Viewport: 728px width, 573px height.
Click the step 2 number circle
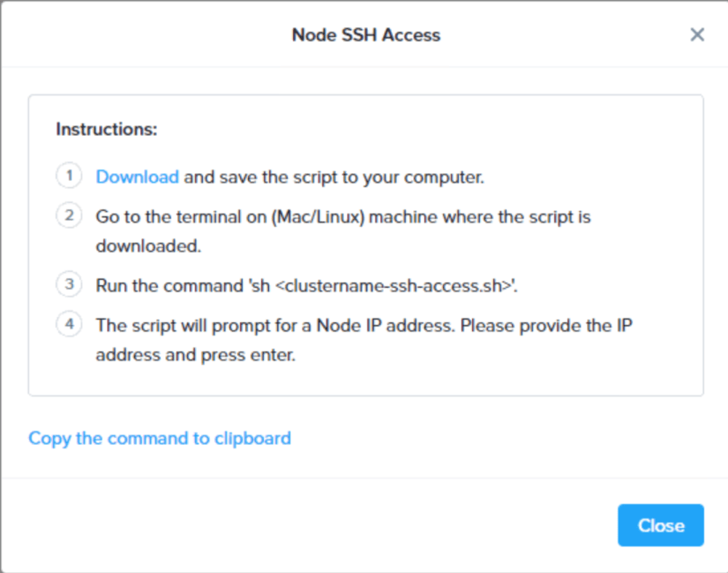click(69, 215)
